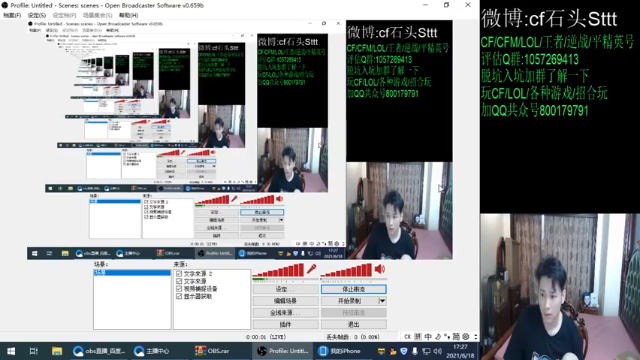Open OBS.rar archive from taskbar
Screen dimensions: 640x360
(212, 351)
